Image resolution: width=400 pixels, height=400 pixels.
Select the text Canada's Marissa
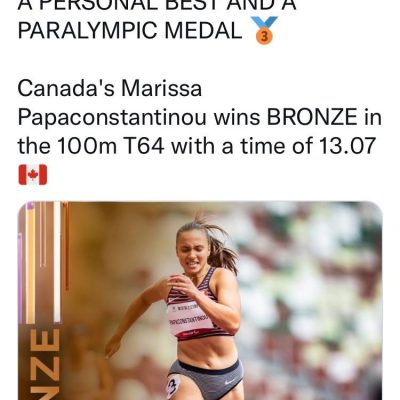click(110, 88)
